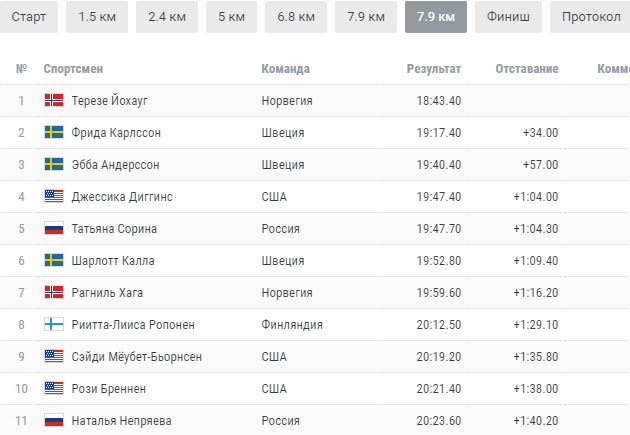The width and height of the screenshot is (630, 435).
Task: Click USA flag next to Рози Бреннен
Action: (54, 389)
